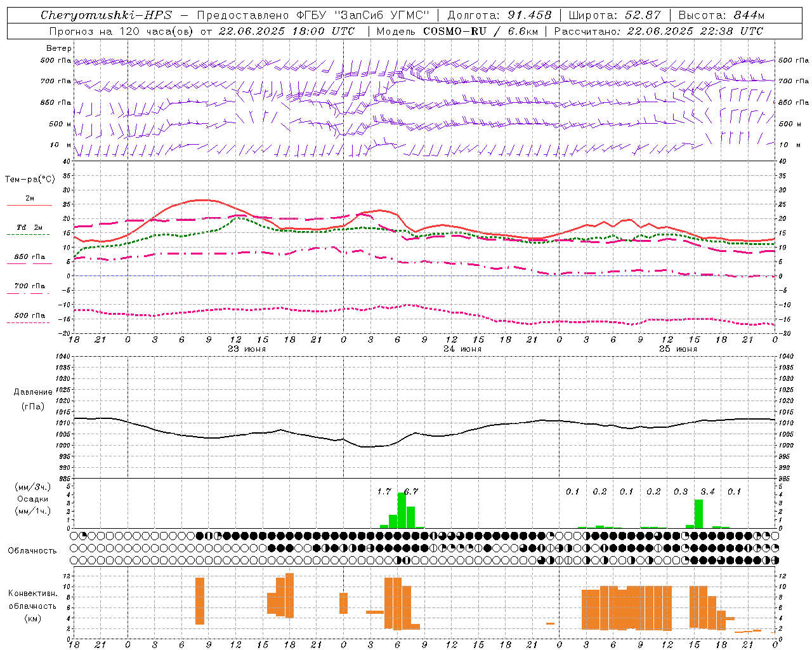Click the 'Конвективн.' convective cloud label

coord(32,594)
